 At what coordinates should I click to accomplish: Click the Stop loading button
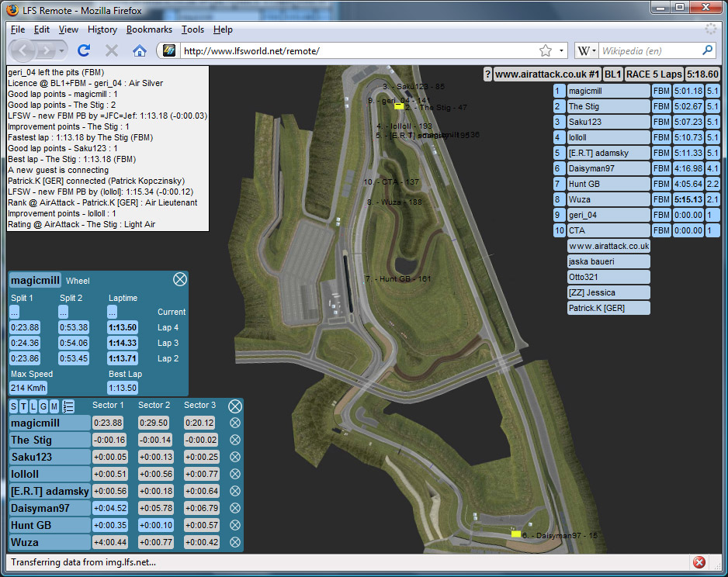coord(112,50)
